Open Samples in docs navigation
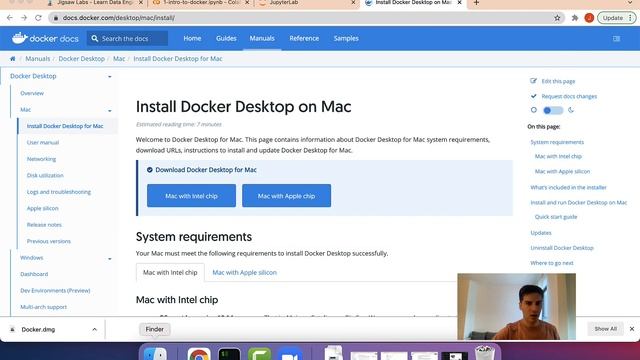This screenshot has width=640, height=360. point(346,38)
